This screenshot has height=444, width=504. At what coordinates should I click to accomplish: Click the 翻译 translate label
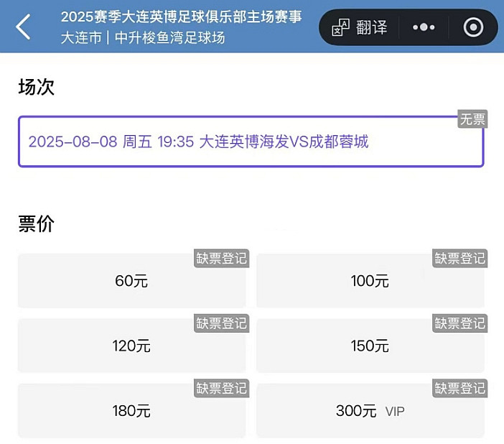point(372,27)
